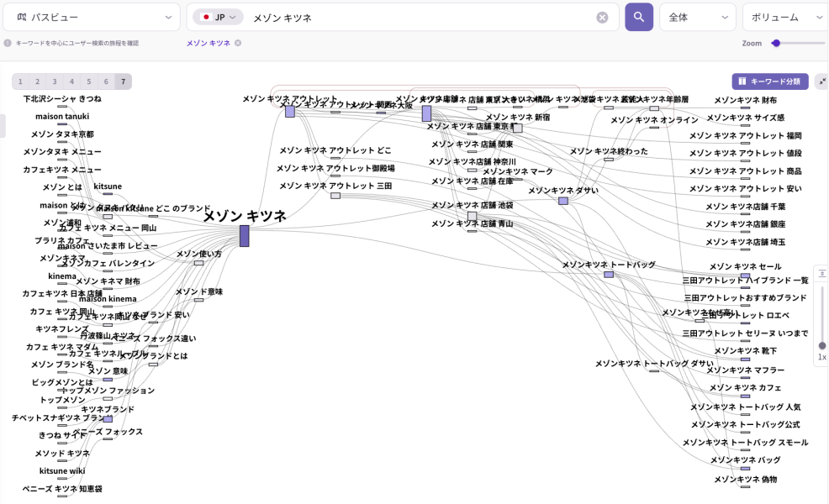Expand the JP country dropdown chevron

234,16
